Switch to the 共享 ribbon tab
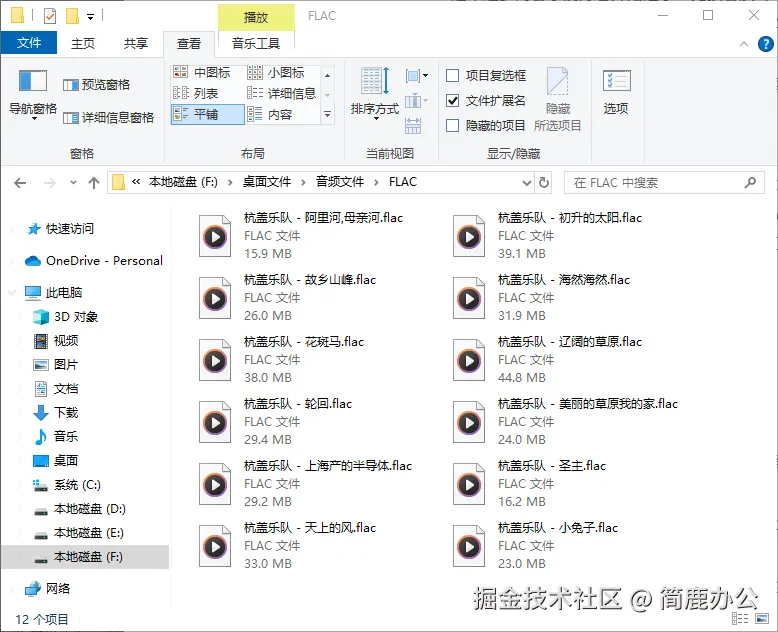This screenshot has height=632, width=778. point(136,44)
